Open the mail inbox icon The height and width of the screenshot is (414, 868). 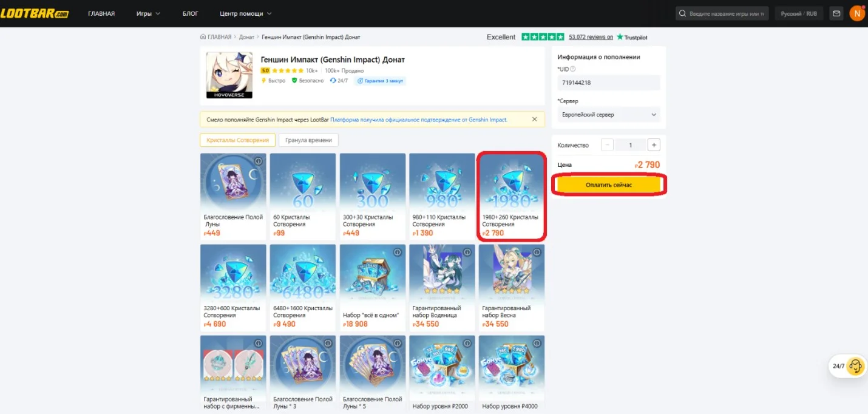tap(837, 13)
